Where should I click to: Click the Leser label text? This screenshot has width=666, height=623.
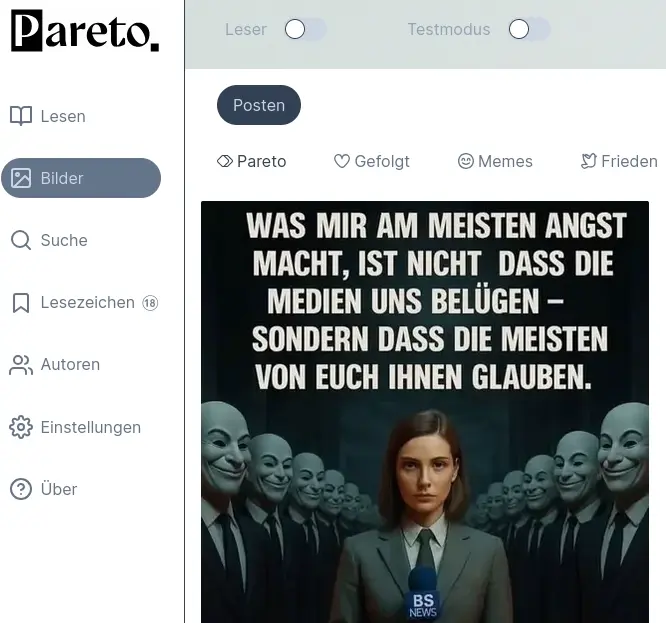(x=246, y=30)
